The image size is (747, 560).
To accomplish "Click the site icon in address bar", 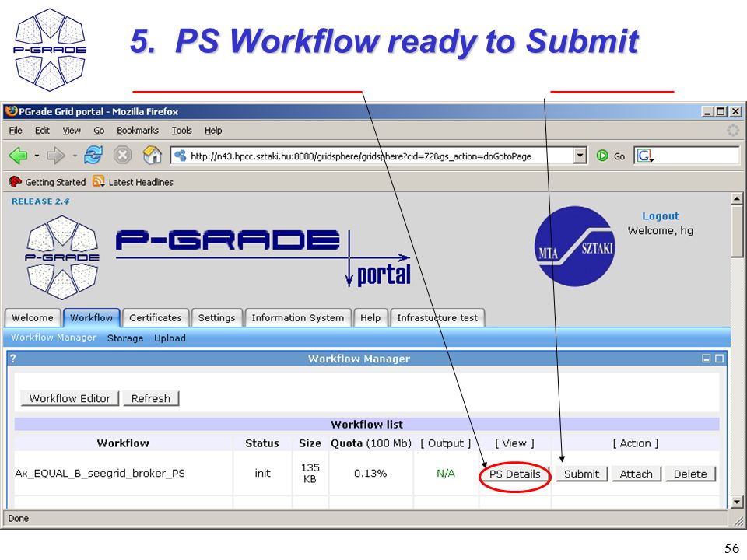I will pyautogui.click(x=180, y=156).
